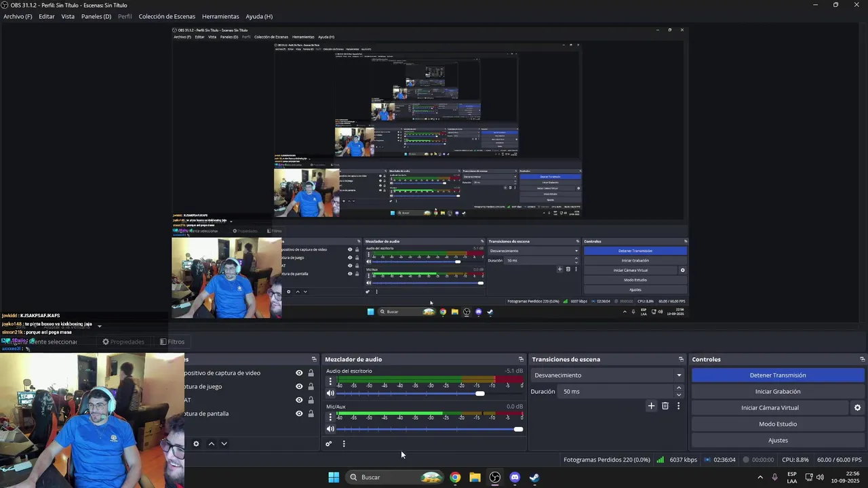Mute Audio del escritorio speaker icon
Viewport: 868px width, 488px height.
tap(330, 393)
